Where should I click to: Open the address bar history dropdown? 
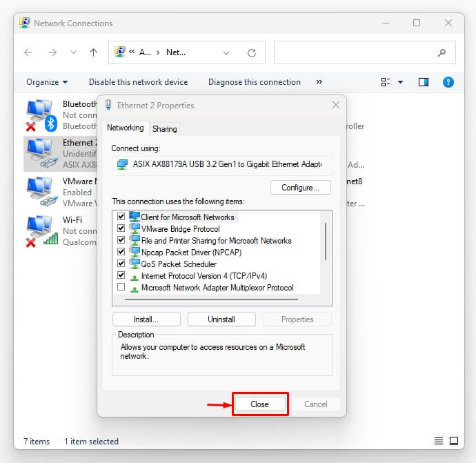tap(226, 52)
